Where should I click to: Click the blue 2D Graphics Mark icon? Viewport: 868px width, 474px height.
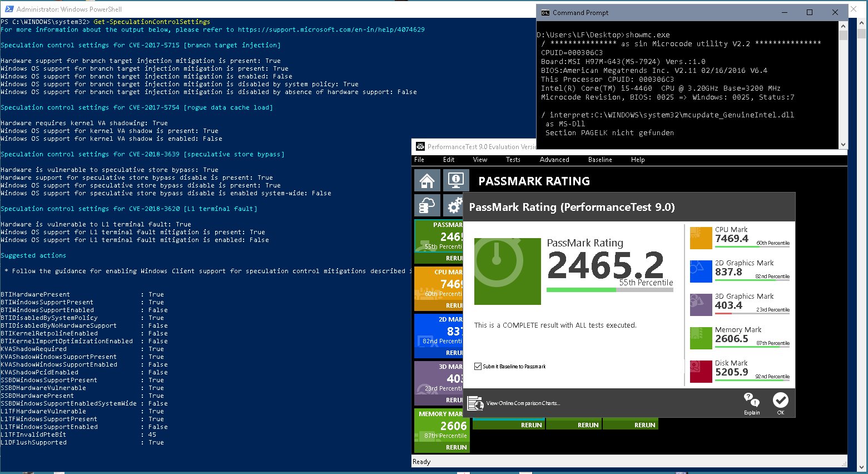[x=701, y=271]
